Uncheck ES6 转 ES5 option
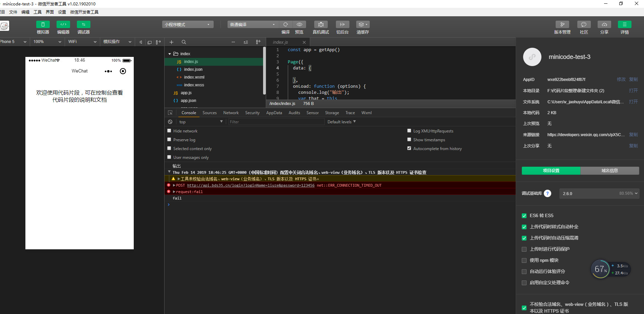Screen dimensions: 644x314 (524, 216)
